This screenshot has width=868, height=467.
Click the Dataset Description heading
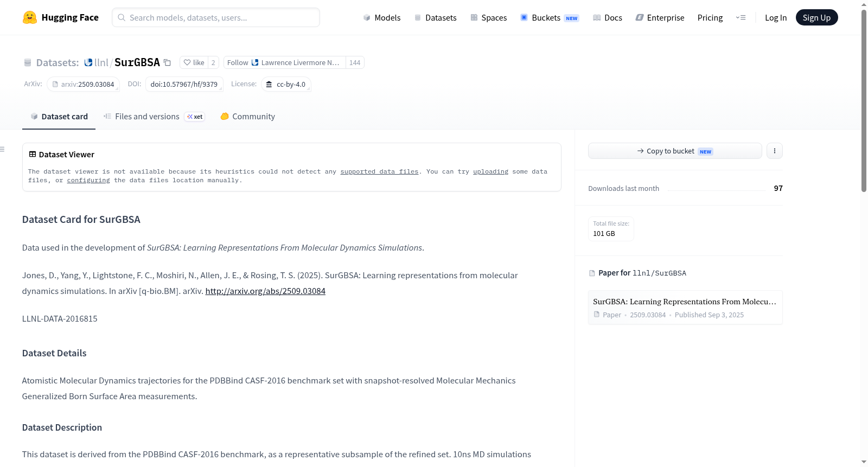62,427
